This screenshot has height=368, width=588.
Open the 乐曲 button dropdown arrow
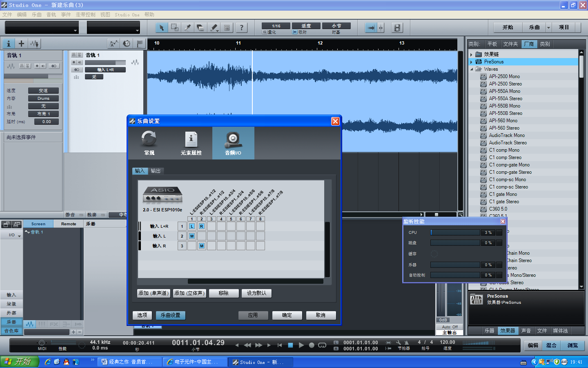(548, 27)
